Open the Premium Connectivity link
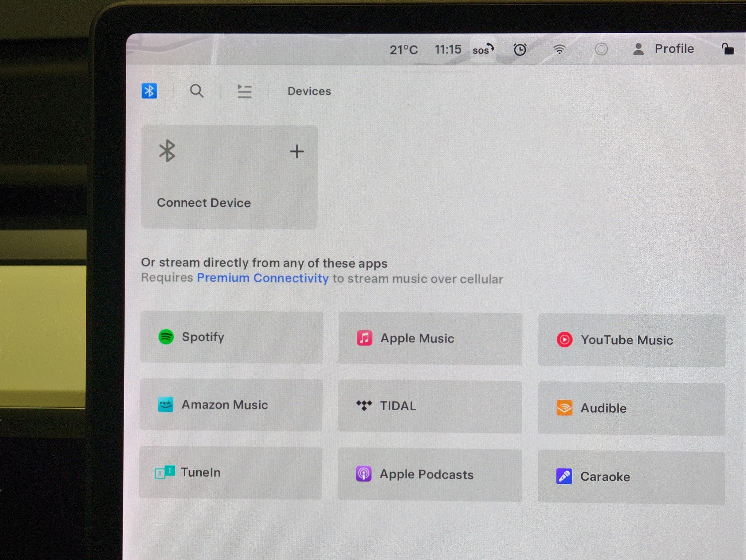Image resolution: width=746 pixels, height=560 pixels. coord(263,278)
